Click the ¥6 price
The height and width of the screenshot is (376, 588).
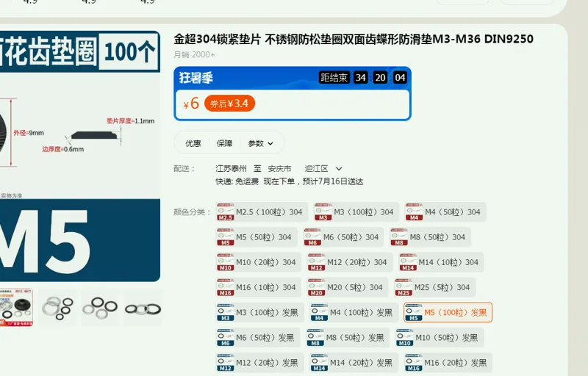coord(191,104)
